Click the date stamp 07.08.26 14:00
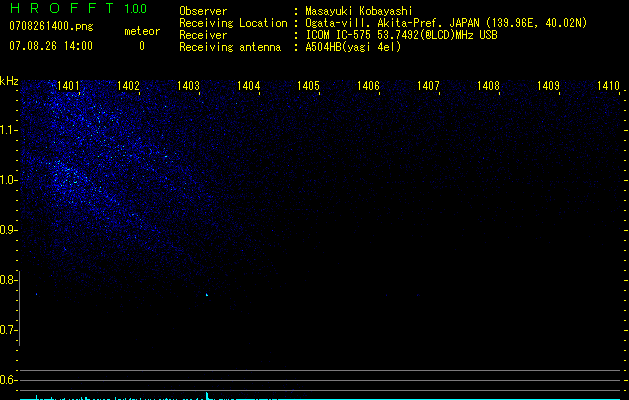629x400 pixels. tap(51, 46)
